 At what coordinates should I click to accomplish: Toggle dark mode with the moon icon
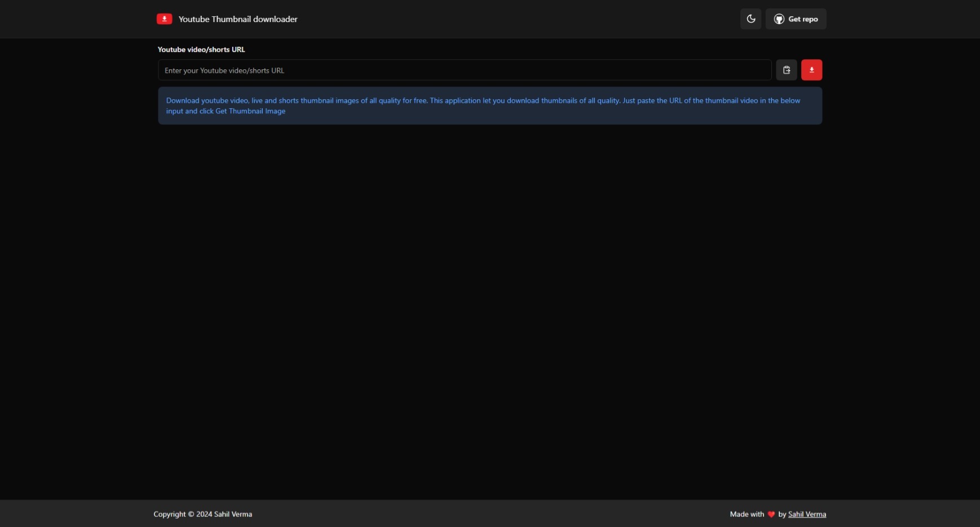tap(751, 19)
